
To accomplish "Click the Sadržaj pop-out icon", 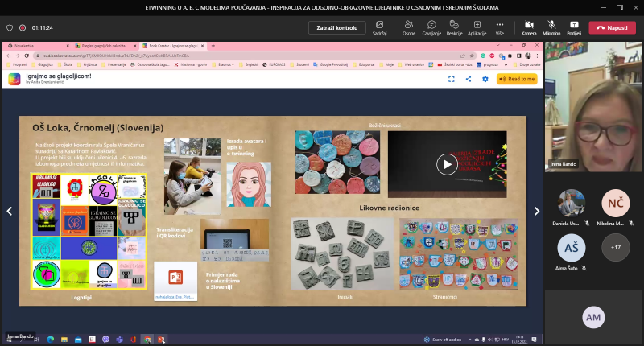I will click(379, 25).
